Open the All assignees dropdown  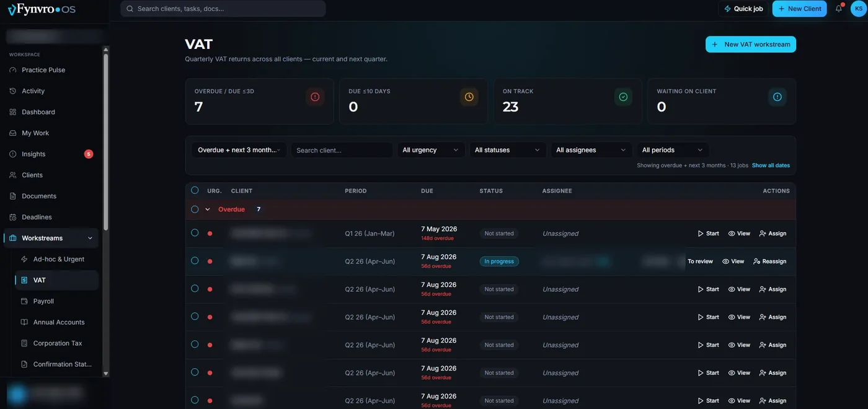click(591, 150)
